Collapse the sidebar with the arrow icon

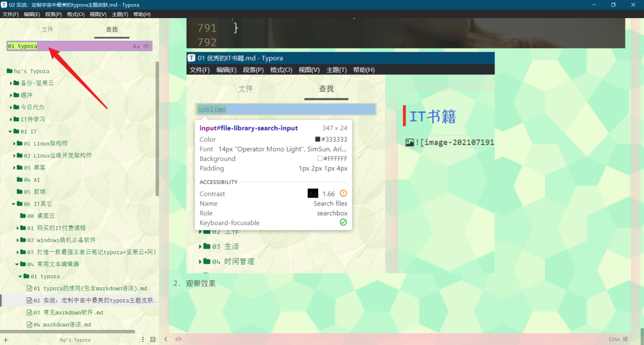(x=166, y=339)
